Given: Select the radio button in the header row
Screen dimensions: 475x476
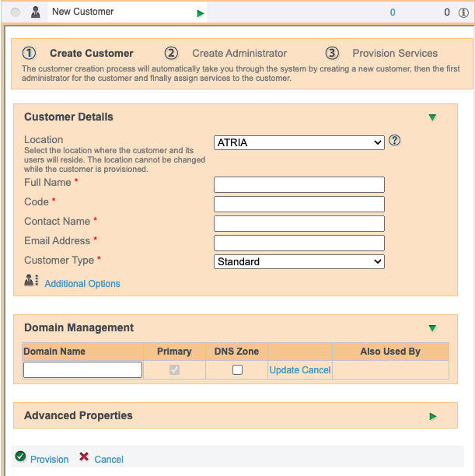Looking at the screenshot, I should (16, 12).
